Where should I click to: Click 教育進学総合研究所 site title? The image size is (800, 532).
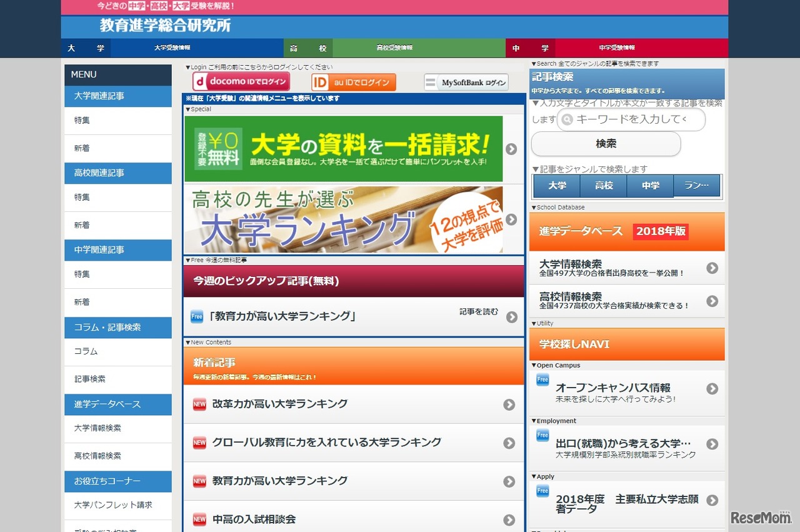(166, 26)
